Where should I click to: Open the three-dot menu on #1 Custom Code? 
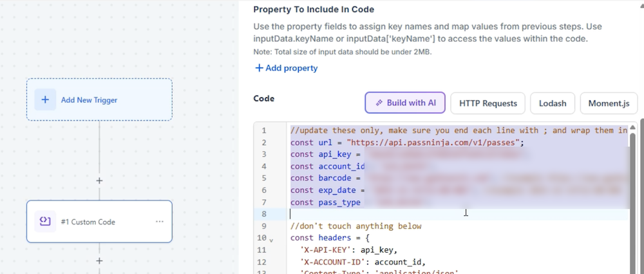160,222
